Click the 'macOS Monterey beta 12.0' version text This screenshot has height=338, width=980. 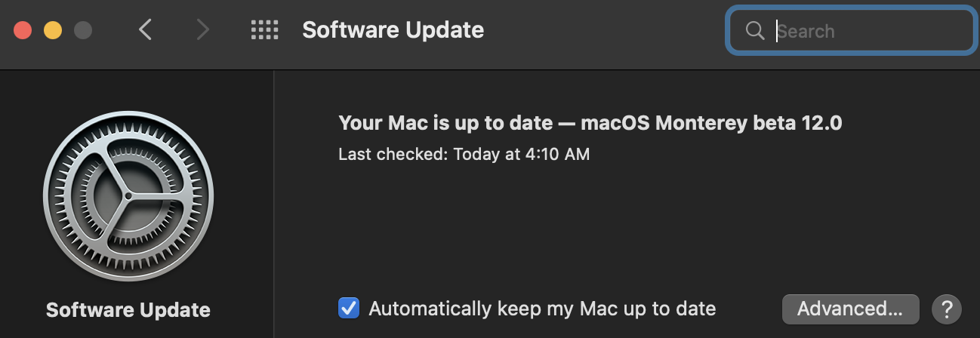(710, 123)
